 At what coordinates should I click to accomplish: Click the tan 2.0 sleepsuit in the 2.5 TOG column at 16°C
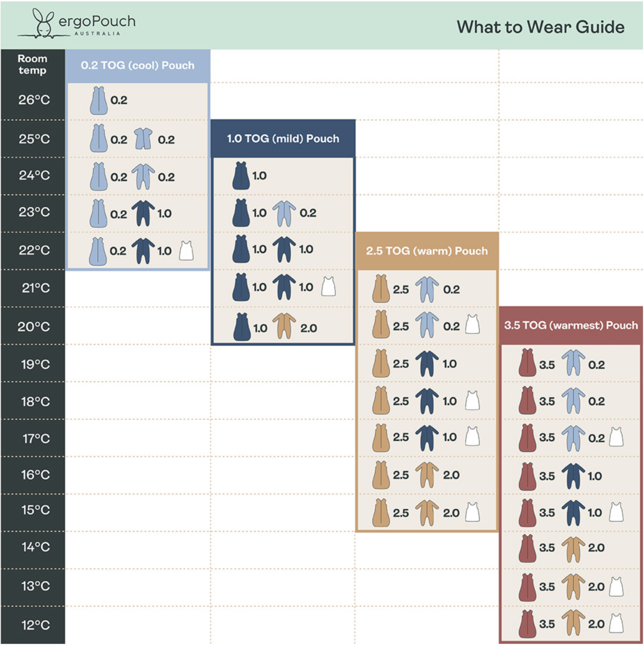pos(427,474)
